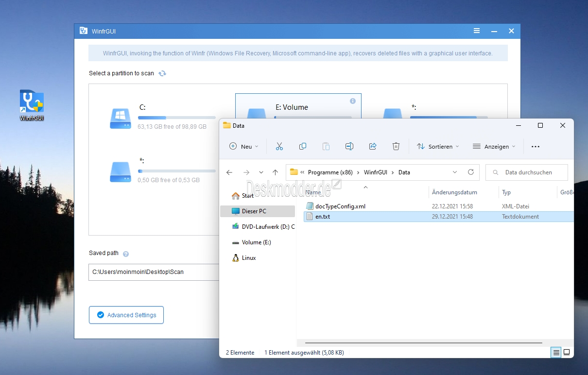Click the en.txt file icon
Viewport: 588px width, 375px height.
coord(310,217)
